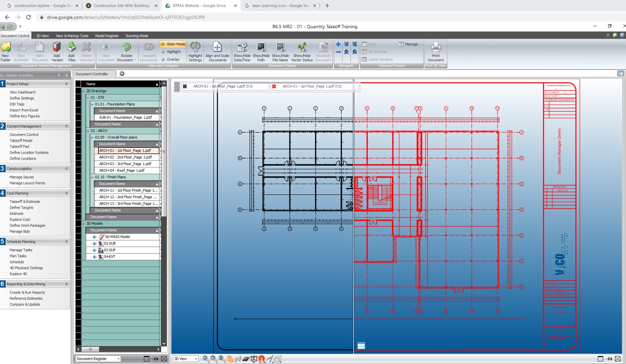Open Import from Excel under Project Setup
626x364 pixels.
24,110
